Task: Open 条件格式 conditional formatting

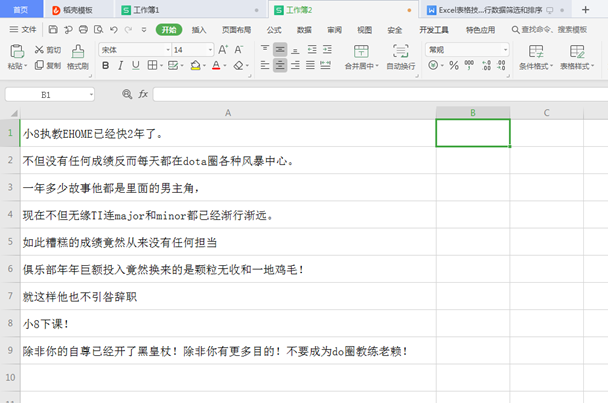Action: coord(536,57)
